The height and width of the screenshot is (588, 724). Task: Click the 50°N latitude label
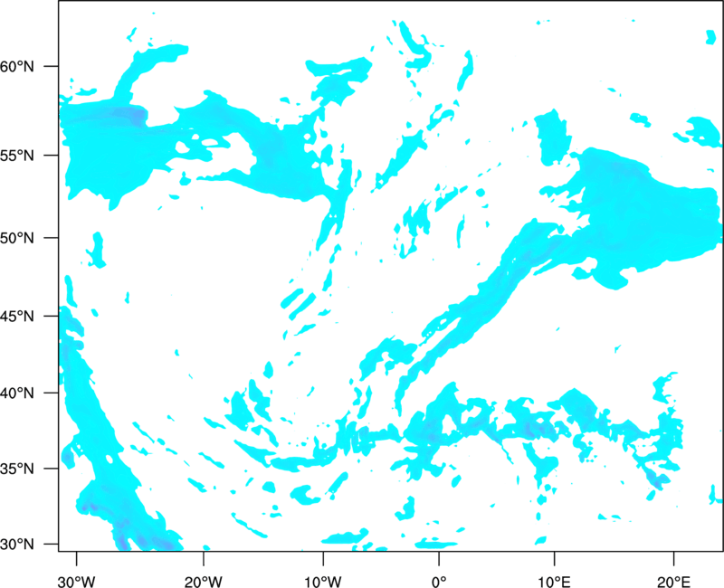pos(17,238)
